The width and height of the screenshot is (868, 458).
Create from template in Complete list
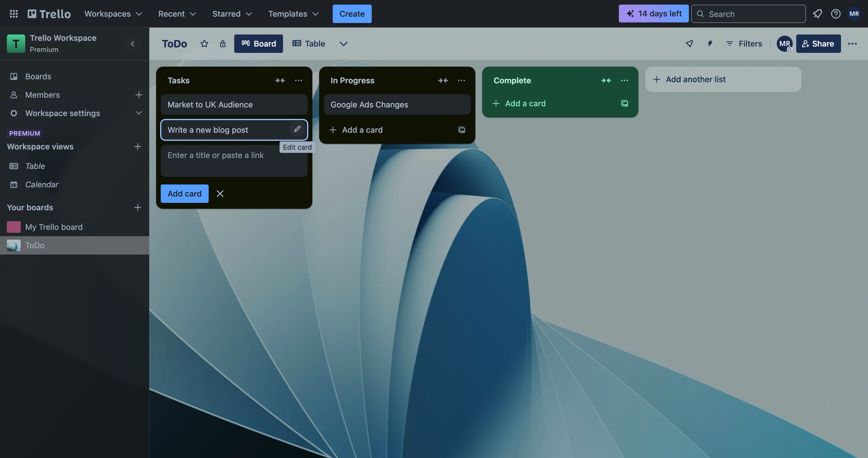tap(624, 103)
